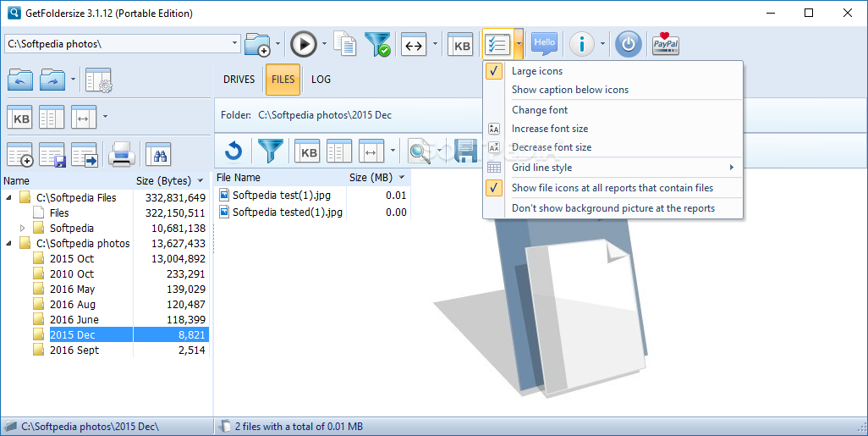Click the magnifier search icon in files toolbar
Screen dimensions: 868x436
tap(420, 152)
